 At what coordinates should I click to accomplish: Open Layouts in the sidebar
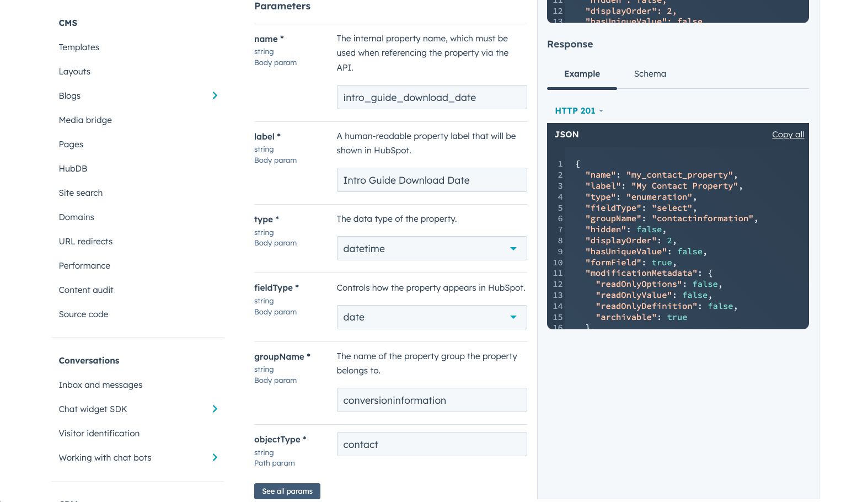(x=74, y=72)
